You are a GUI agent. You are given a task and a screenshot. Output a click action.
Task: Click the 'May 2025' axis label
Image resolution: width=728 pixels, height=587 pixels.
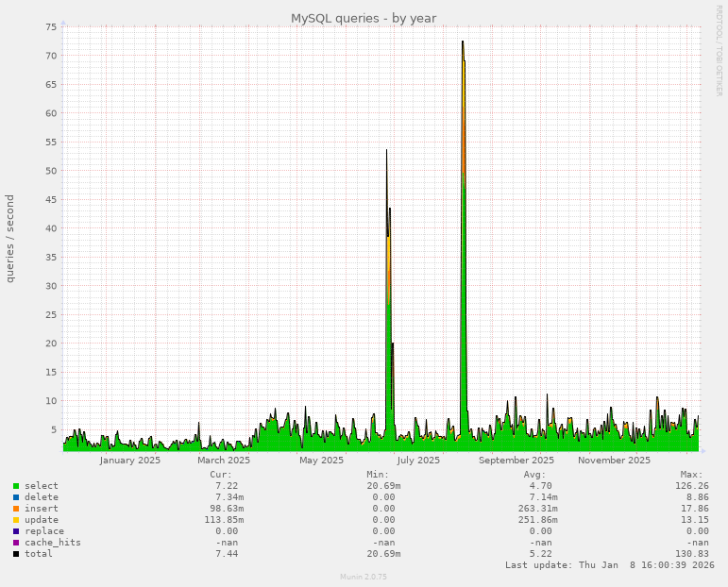coord(321,461)
